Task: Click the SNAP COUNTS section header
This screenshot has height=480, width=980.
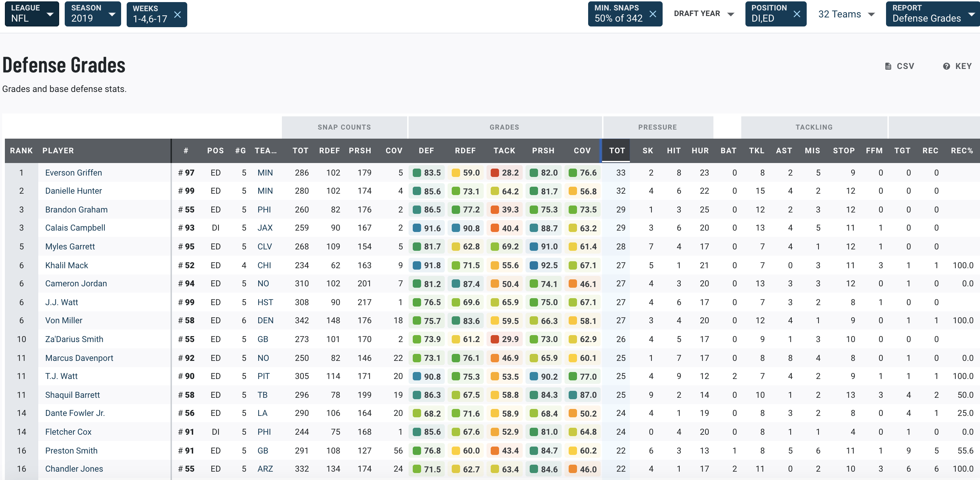Action: click(344, 127)
